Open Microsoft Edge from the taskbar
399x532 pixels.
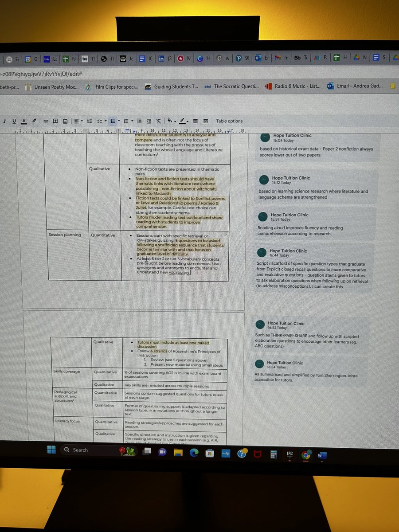click(194, 453)
